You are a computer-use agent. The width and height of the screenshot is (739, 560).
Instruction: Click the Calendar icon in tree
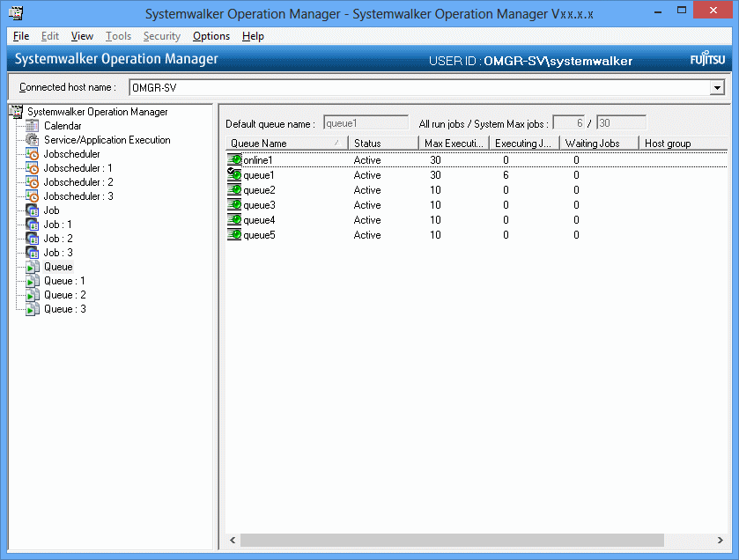(x=33, y=126)
